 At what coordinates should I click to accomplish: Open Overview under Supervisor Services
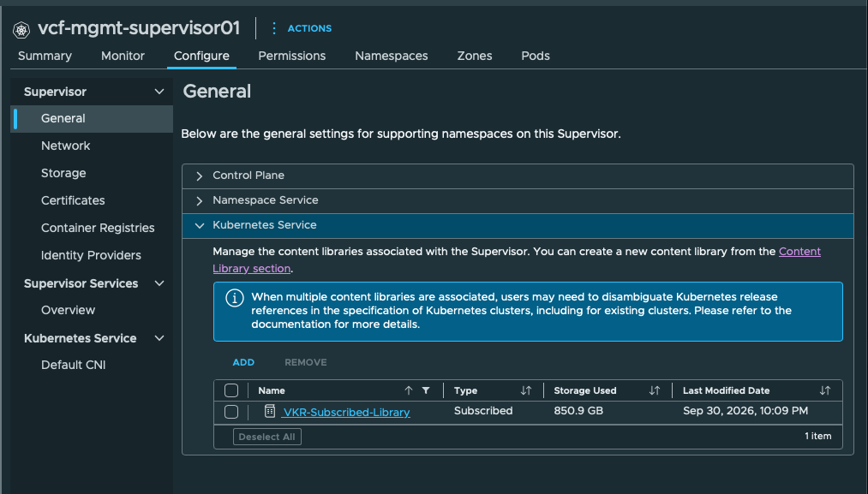tap(68, 310)
